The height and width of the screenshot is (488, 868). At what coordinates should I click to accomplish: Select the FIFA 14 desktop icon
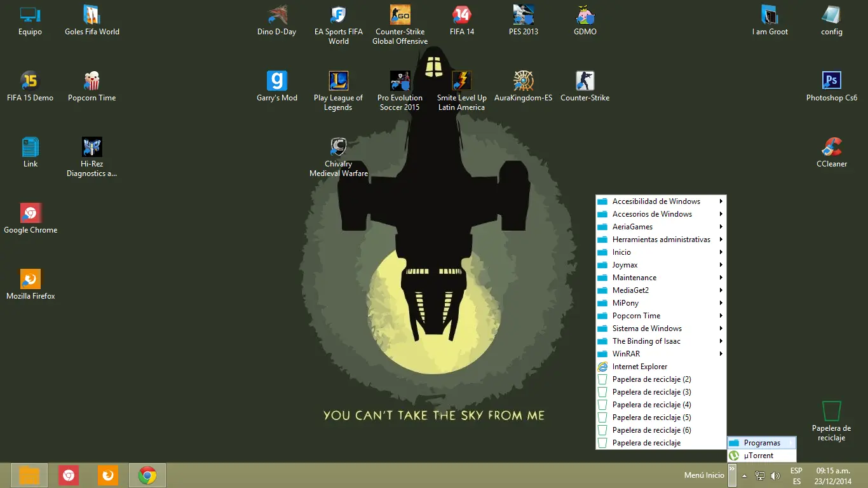[x=462, y=20]
